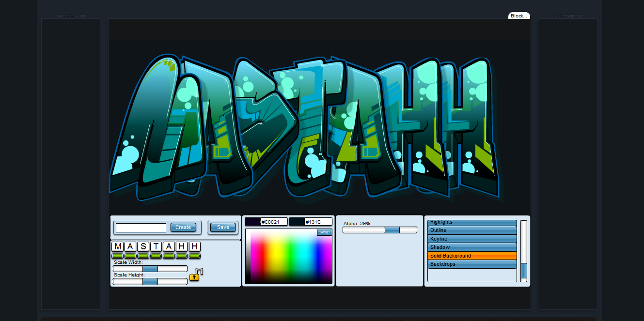Screen dimensions: 644x321
Task: Select Backdrops in the layer list
Action: (472, 264)
